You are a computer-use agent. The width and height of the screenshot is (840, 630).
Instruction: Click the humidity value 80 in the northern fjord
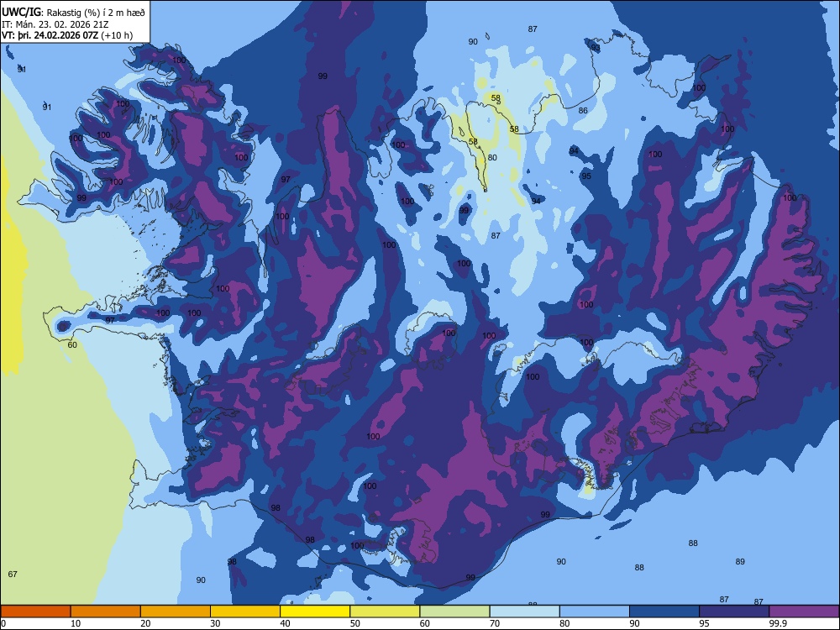[492, 158]
